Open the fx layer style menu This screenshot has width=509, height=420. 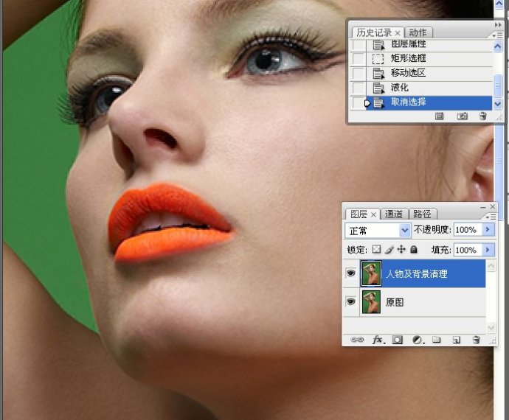[x=378, y=340]
